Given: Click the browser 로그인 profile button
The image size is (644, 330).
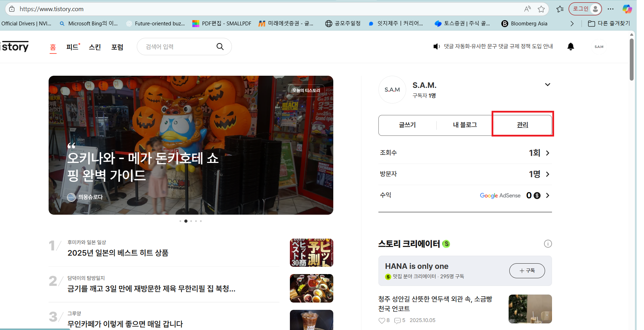Looking at the screenshot, I should click(585, 9).
